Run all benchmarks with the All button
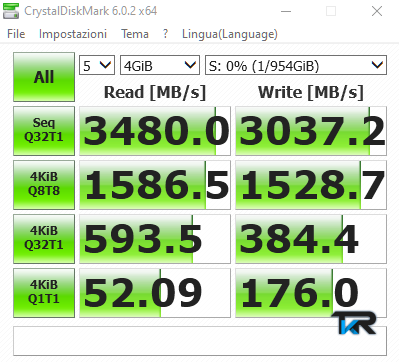Screen dimensions: 399x362 click(44, 77)
